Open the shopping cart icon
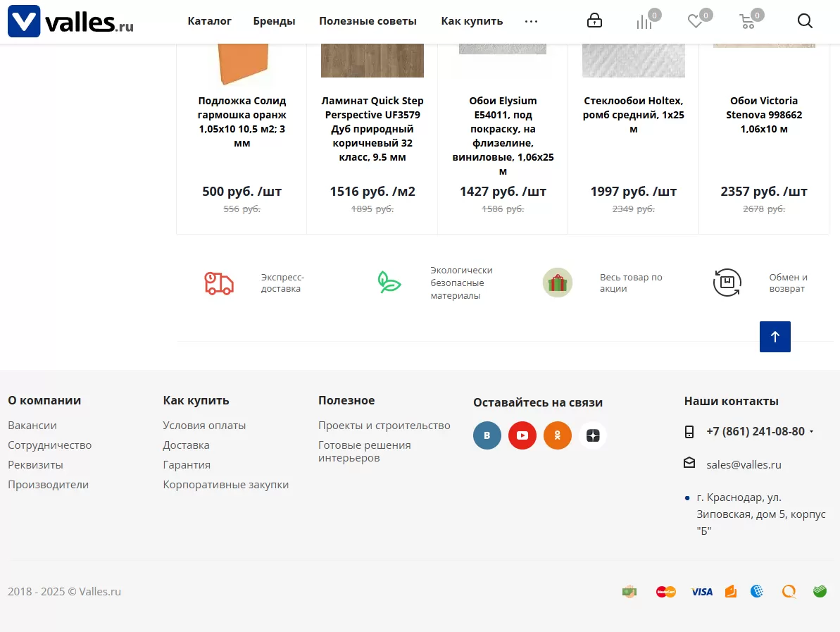Screen dimensions: 840x632 pyautogui.click(x=748, y=22)
